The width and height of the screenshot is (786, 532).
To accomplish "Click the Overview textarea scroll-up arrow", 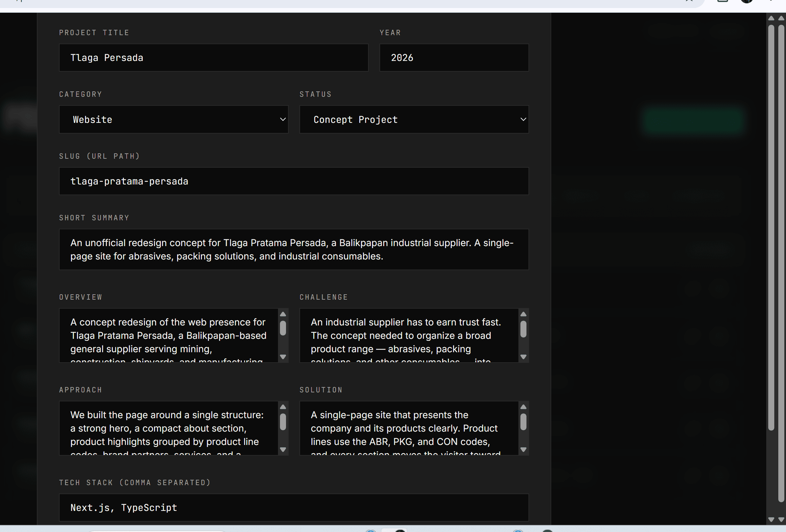I will click(x=283, y=314).
